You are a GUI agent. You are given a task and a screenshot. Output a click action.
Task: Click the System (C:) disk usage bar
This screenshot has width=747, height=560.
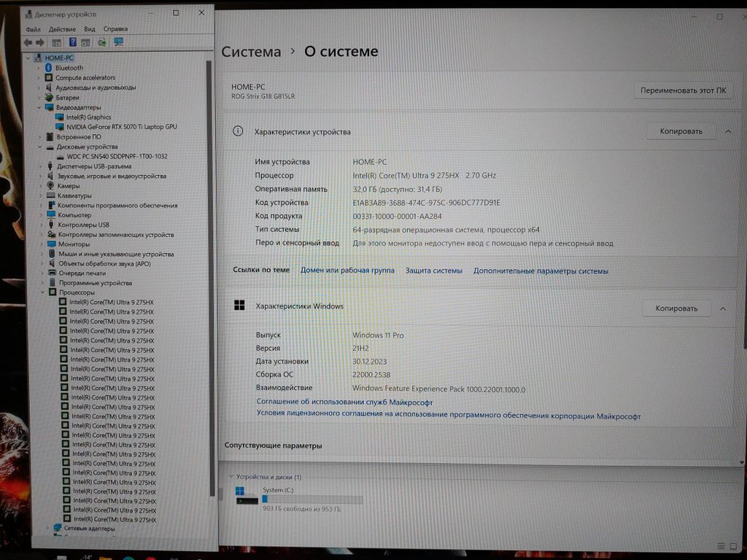pos(311,499)
